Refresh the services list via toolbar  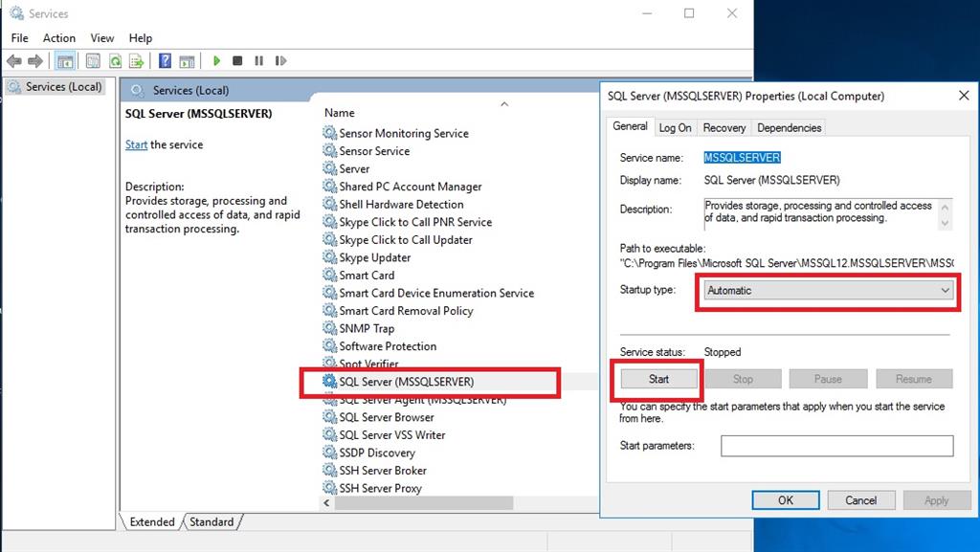(x=115, y=60)
